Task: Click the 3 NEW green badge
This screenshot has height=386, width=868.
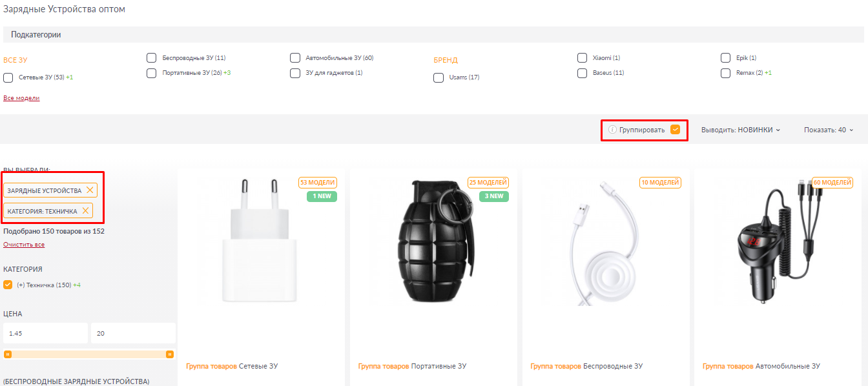Action: coord(494,196)
